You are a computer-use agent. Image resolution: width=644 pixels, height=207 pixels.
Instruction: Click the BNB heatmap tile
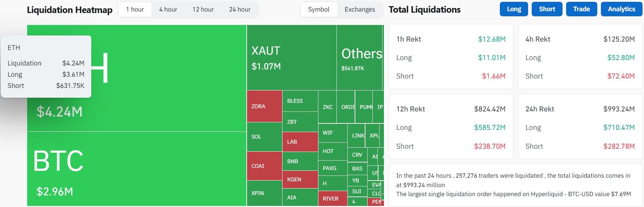tap(300, 161)
